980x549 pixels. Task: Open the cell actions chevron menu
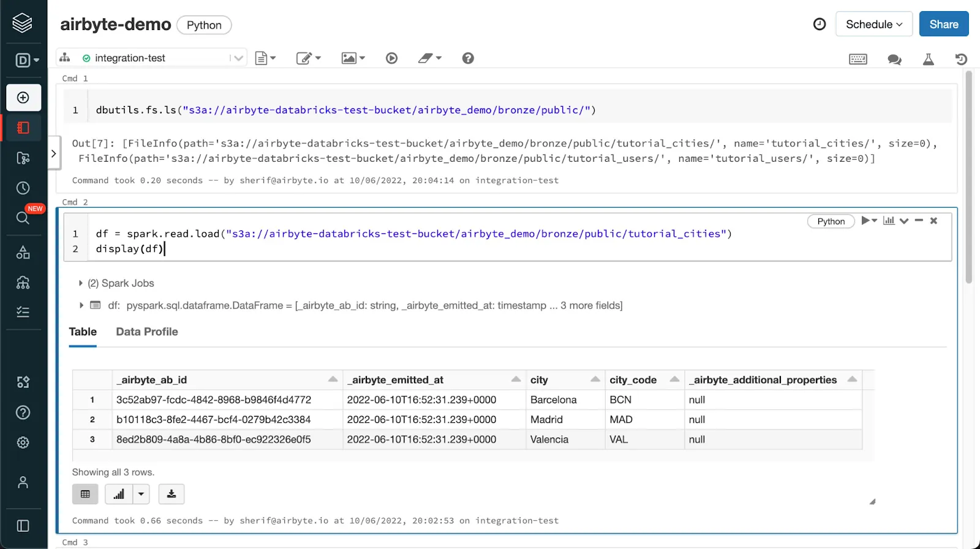coord(904,221)
